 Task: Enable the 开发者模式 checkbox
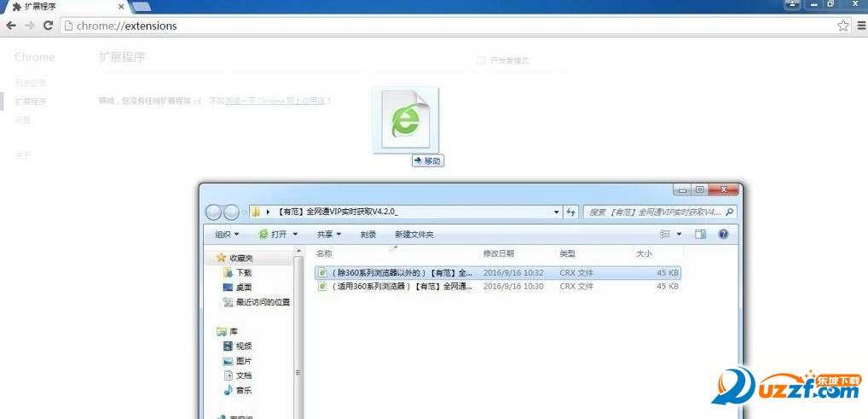(x=481, y=61)
